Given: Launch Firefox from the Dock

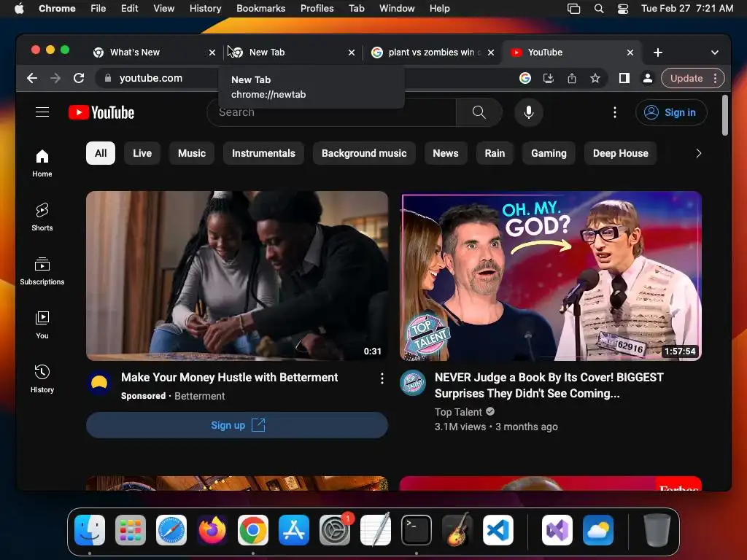Looking at the screenshot, I should pos(212,530).
